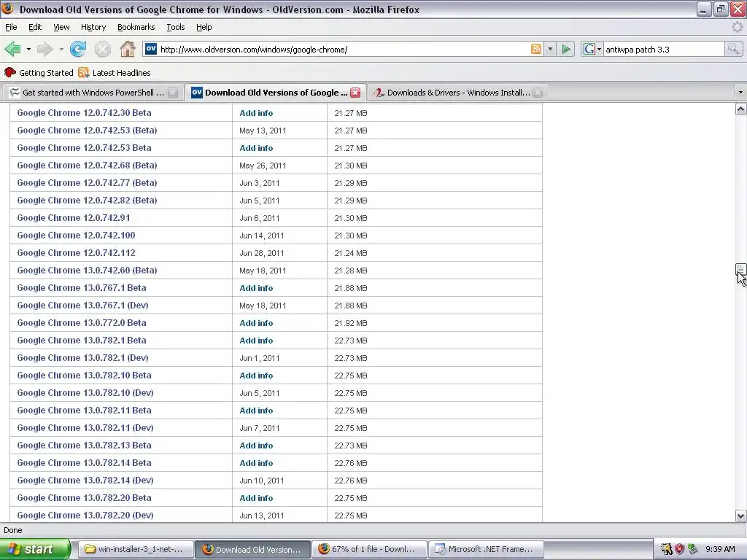
Task: Subscribe using the RSS feed icon in address bar
Action: [536, 49]
